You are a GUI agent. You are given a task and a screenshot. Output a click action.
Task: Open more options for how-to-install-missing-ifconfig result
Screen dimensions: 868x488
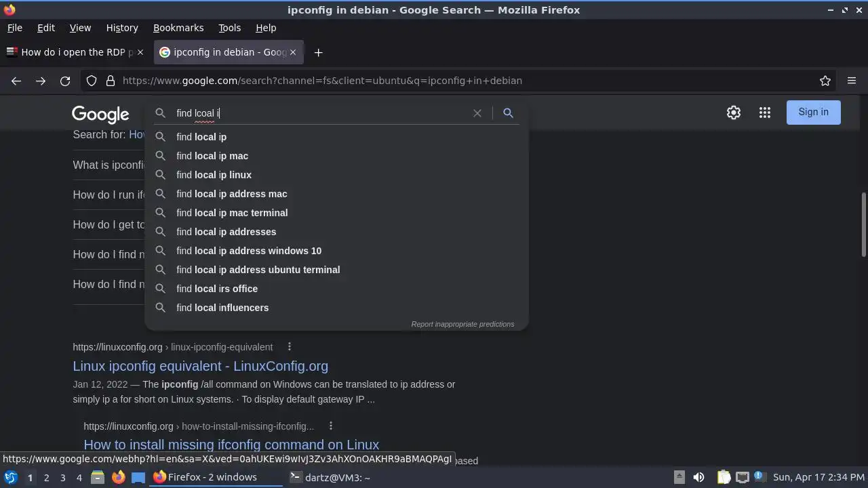click(330, 426)
